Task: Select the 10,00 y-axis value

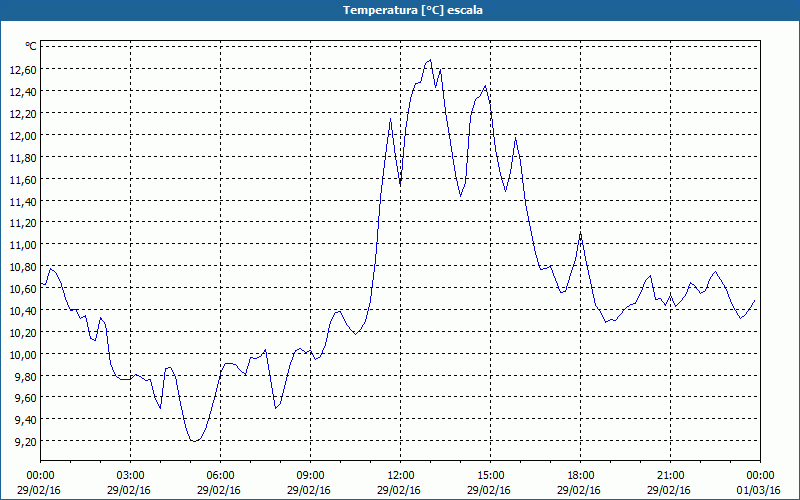Action: (23, 355)
